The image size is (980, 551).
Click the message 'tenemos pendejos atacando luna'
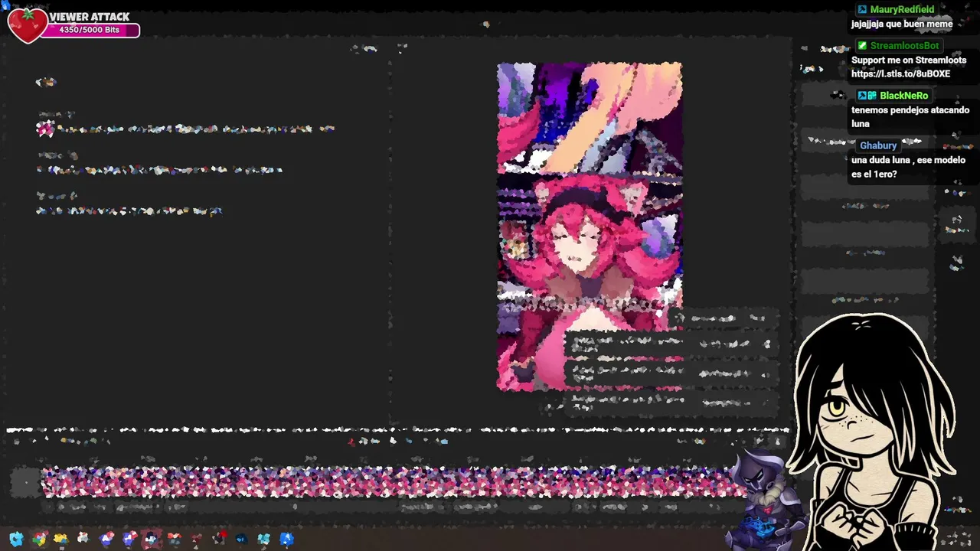(x=910, y=117)
